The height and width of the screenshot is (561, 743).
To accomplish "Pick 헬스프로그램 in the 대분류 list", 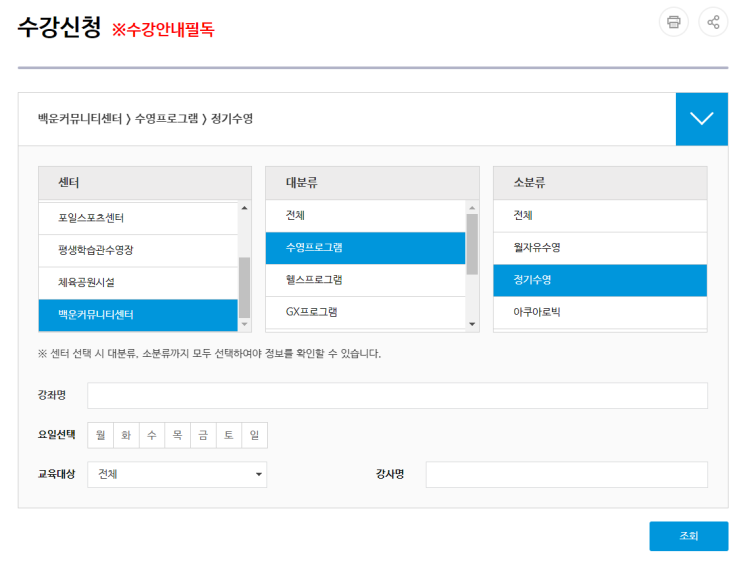I will pyautogui.click(x=365, y=280).
